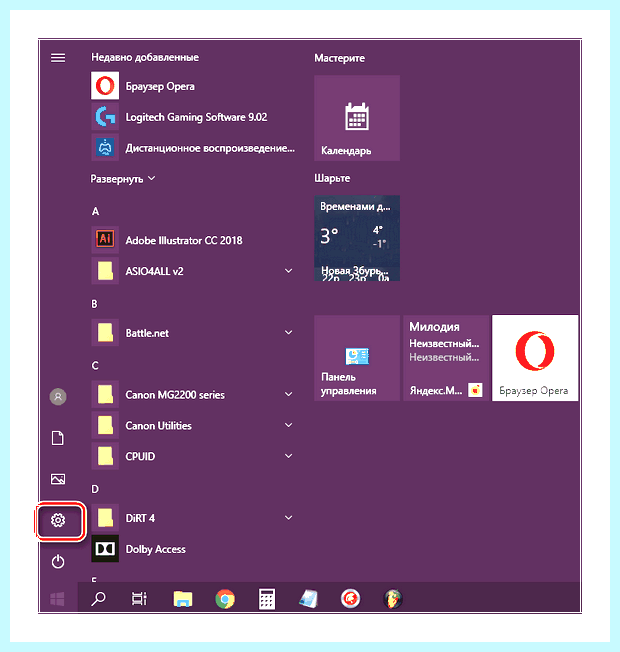The height and width of the screenshot is (652, 620).
Task: Expand Battle.net folder chevron
Action: click(289, 333)
